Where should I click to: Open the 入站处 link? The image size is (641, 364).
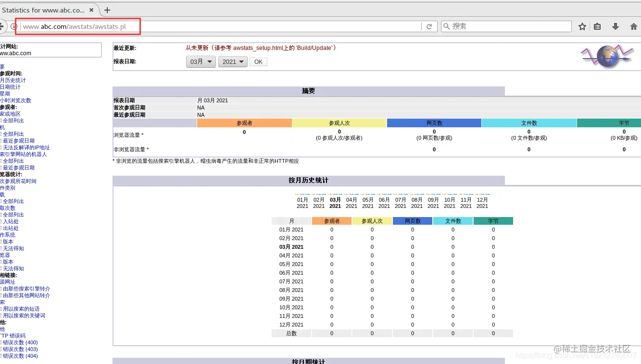pos(11,221)
